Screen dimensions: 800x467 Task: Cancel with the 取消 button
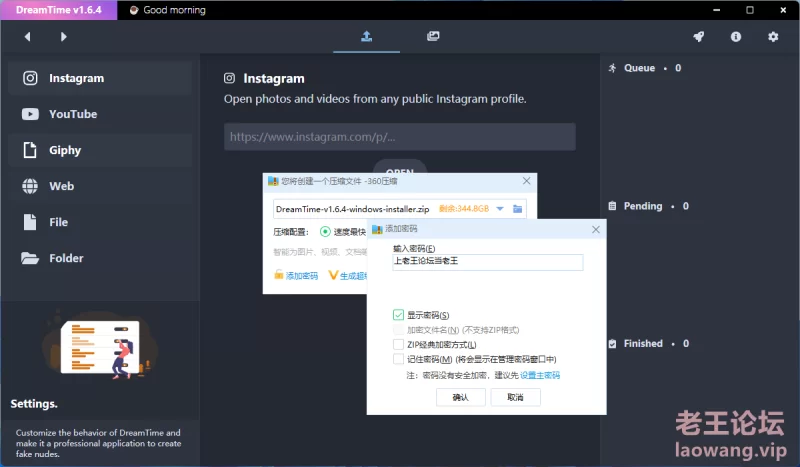point(515,397)
